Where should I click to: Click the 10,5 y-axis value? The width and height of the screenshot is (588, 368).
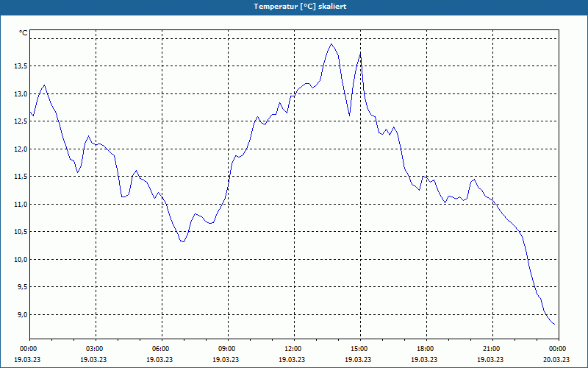(21, 232)
